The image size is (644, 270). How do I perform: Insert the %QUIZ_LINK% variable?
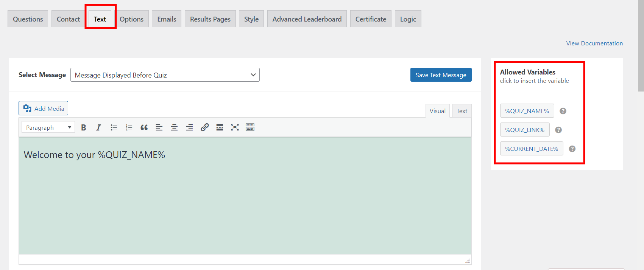point(525,130)
